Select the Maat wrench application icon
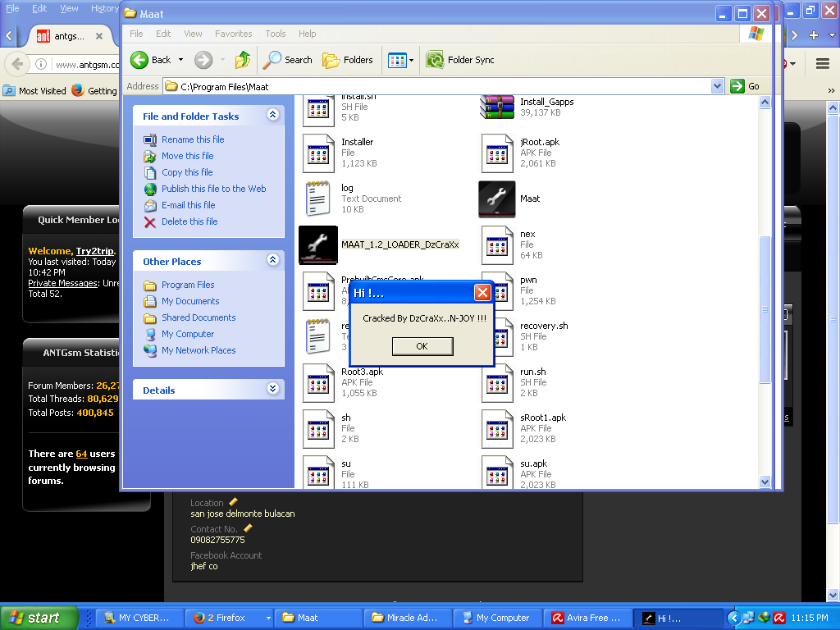The width and height of the screenshot is (840, 630). tap(497, 199)
